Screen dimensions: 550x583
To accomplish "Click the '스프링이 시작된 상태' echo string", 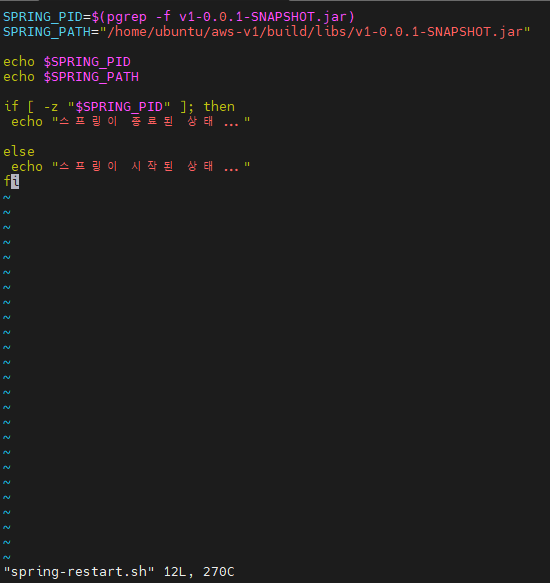I will tap(151, 166).
